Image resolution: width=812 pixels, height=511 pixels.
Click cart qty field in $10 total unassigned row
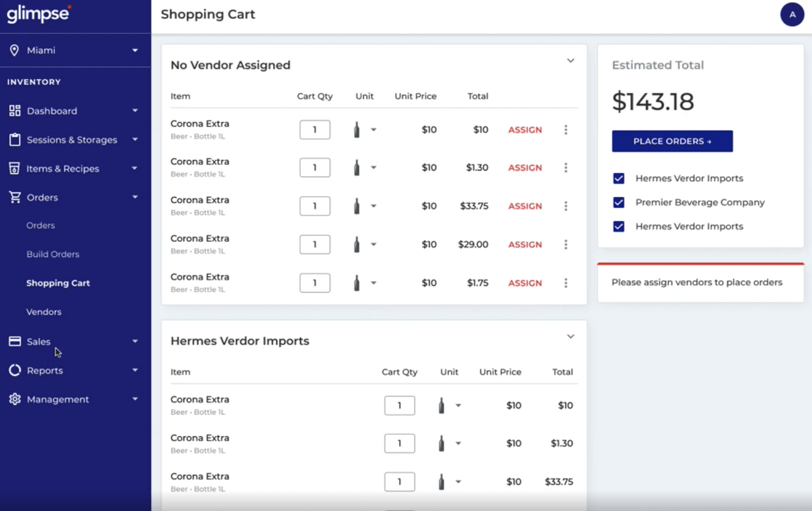click(x=315, y=130)
